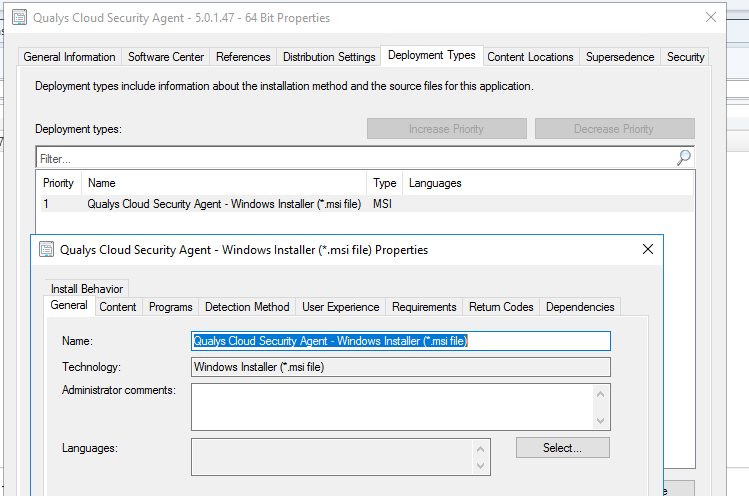Open the Install Behavior tab
This screenshot has width=749, height=496.
[87, 288]
